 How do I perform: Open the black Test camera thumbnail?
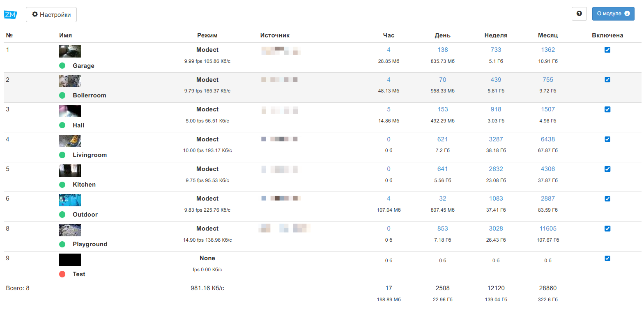click(x=70, y=260)
